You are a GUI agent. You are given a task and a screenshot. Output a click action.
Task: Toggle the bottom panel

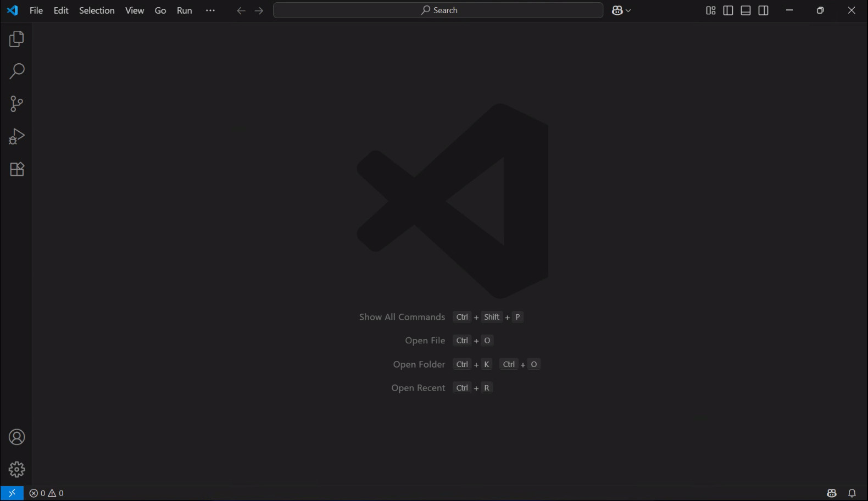(x=746, y=10)
